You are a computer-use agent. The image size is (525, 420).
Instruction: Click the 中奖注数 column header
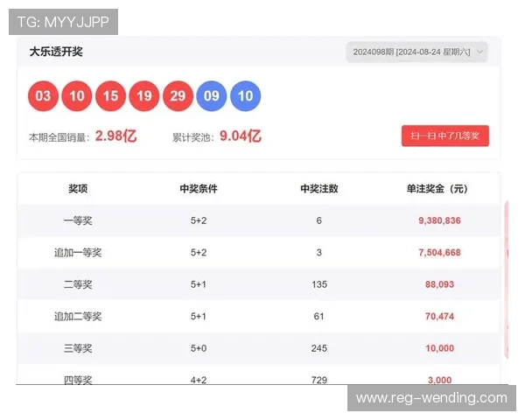click(319, 189)
